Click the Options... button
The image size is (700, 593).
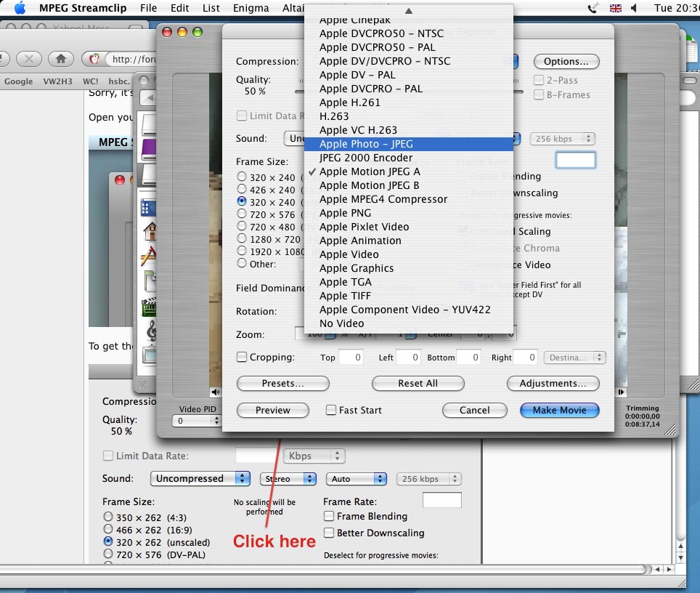click(x=566, y=61)
